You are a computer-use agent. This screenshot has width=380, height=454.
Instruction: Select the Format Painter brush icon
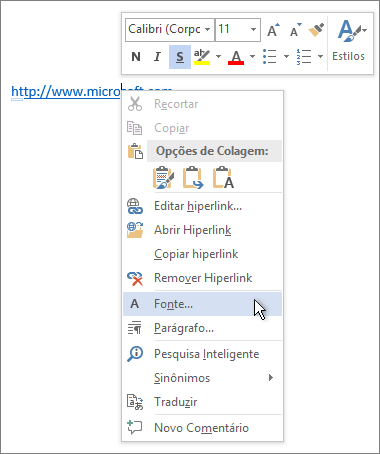316,30
